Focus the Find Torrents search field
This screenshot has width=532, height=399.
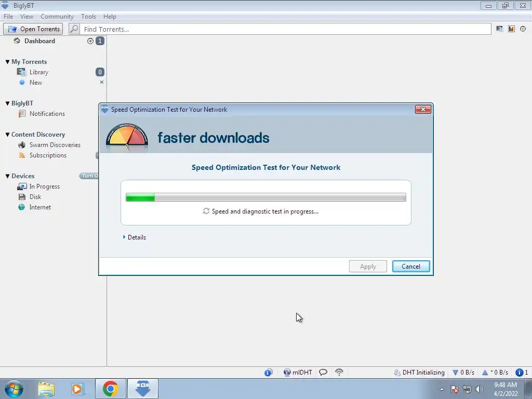pos(285,29)
